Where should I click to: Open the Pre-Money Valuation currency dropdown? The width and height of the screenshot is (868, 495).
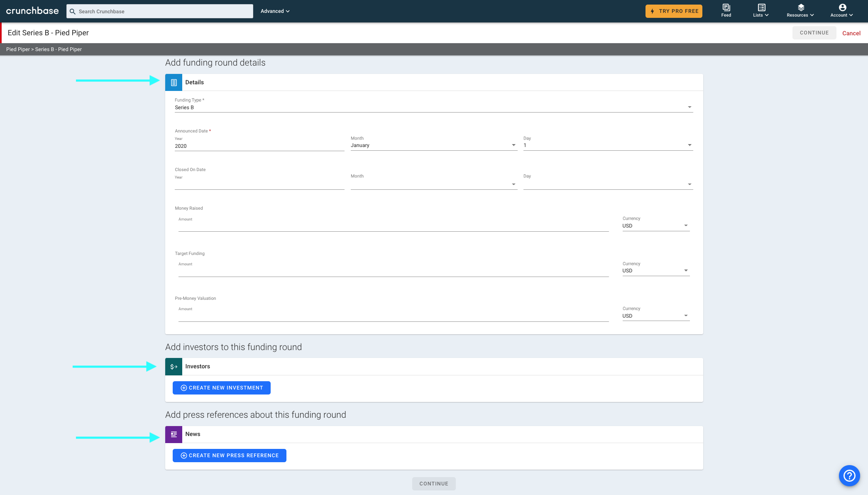(x=656, y=316)
